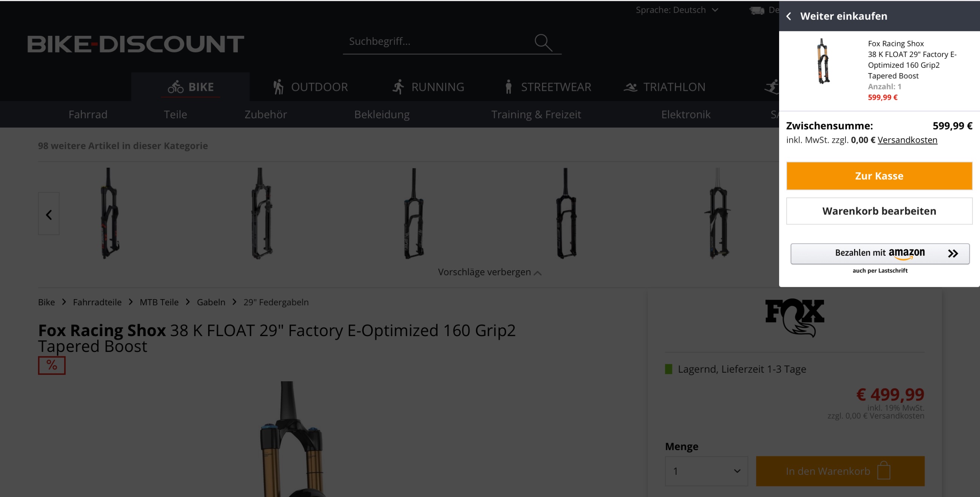980x497 pixels.
Task: Click the Bike cyclist icon
Action: coord(176,87)
